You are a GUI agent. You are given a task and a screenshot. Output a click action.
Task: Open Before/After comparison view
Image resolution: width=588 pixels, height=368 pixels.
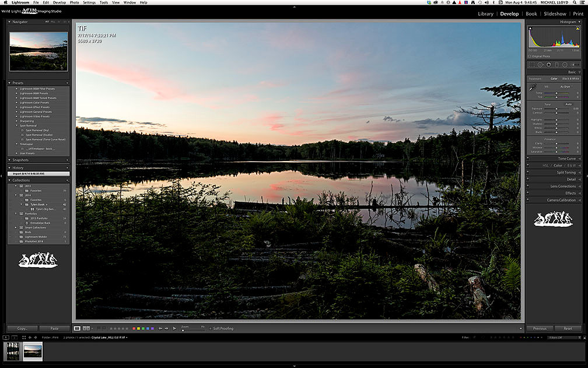86,328
